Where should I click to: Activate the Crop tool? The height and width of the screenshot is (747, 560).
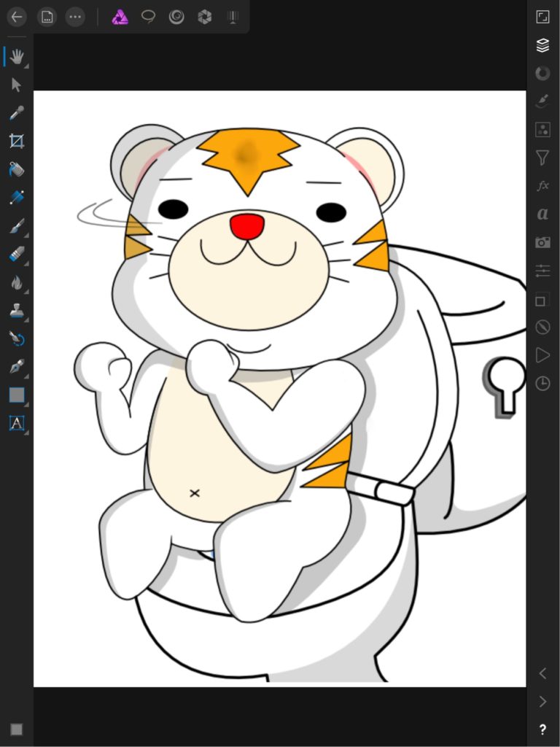16,141
